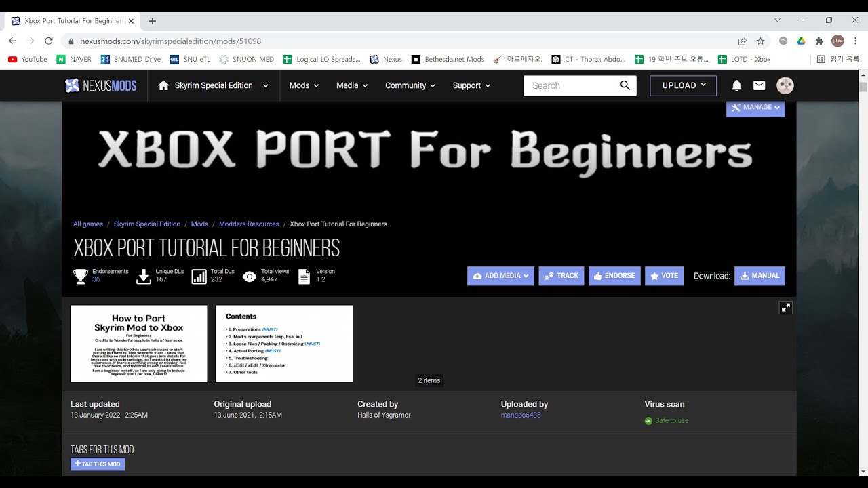
Task: Click the All games breadcrumb
Action: click(x=88, y=224)
